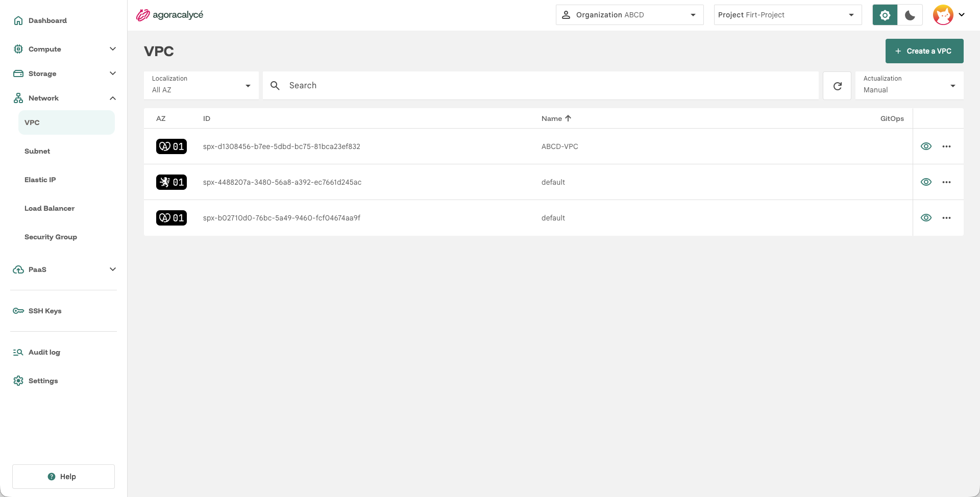The image size is (980, 497).
Task: Sort table by Name column
Action: pos(556,118)
